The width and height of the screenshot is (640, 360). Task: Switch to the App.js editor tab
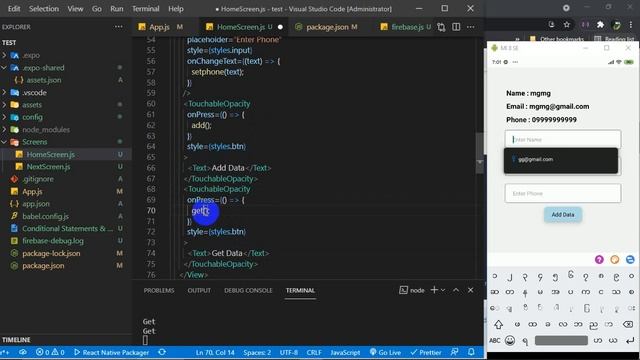(x=160, y=27)
